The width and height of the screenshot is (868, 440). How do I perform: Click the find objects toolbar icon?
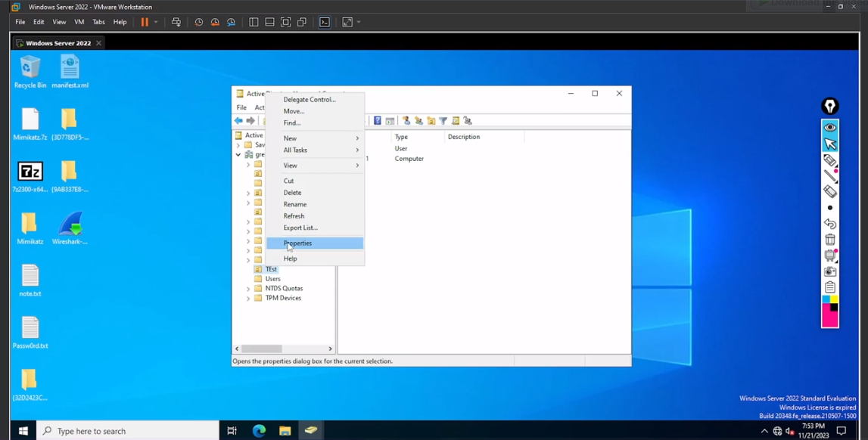coord(456,120)
